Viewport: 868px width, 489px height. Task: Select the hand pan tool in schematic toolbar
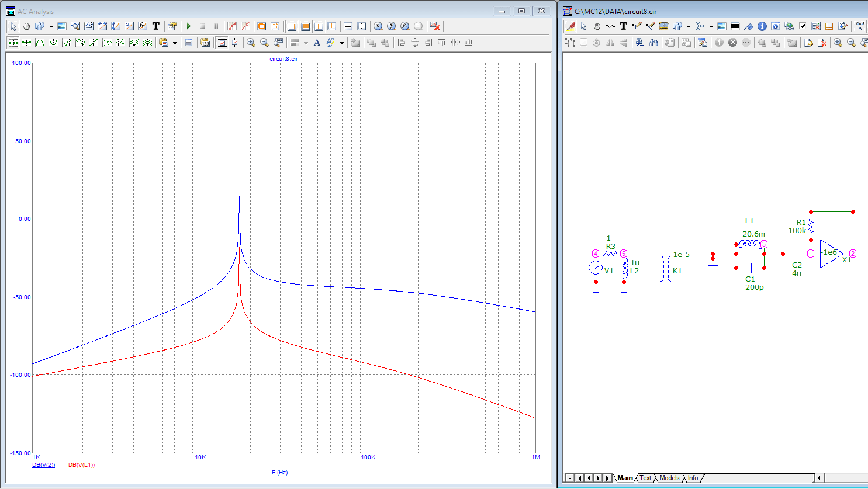coord(597,26)
